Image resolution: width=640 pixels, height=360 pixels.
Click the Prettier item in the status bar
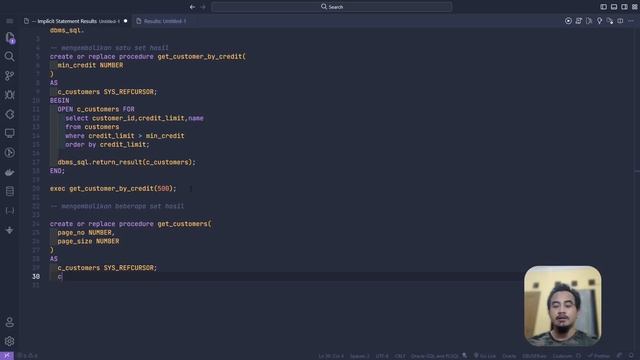(x=599, y=356)
